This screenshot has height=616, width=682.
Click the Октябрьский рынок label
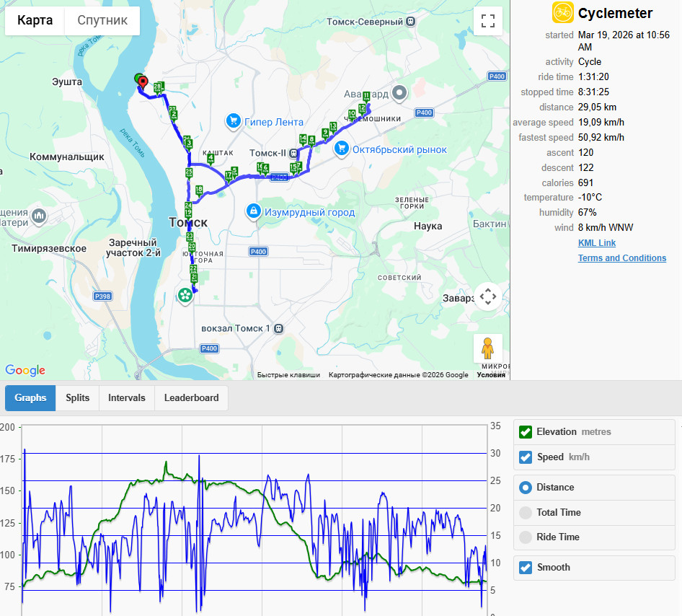click(x=399, y=149)
